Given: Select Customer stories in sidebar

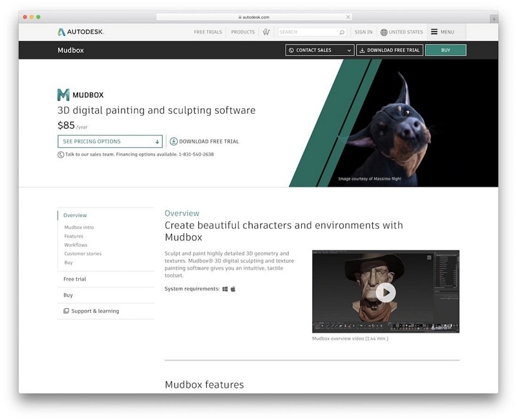Looking at the screenshot, I should click(x=83, y=253).
